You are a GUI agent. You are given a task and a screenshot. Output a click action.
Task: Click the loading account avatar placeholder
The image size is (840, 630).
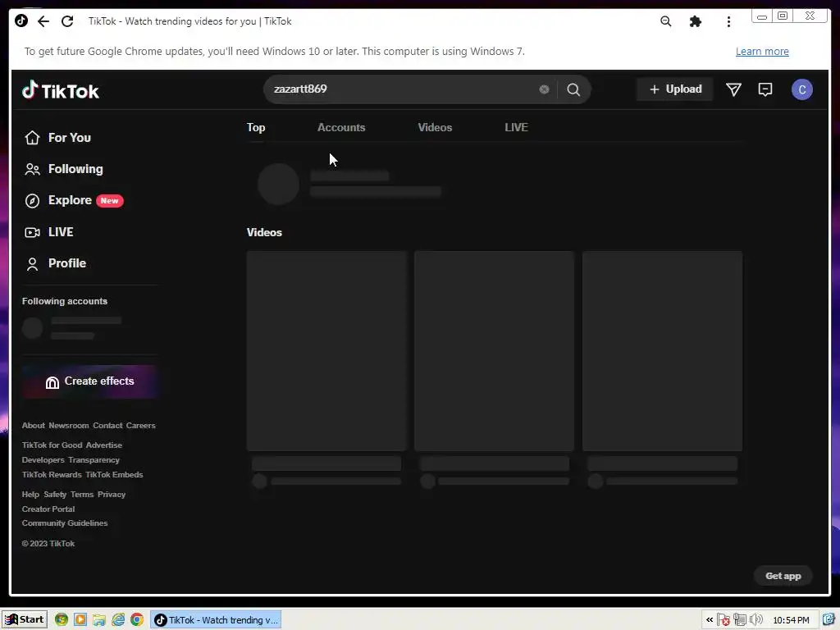278,184
